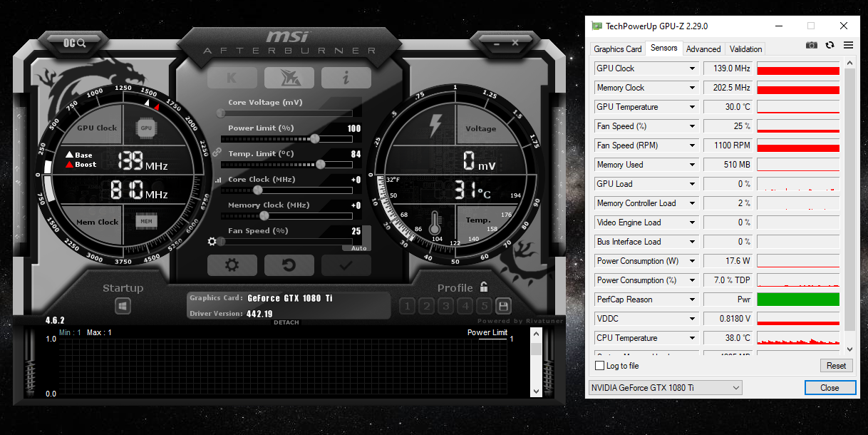Click the Reset button in GPU-Z
868x435 pixels.
click(836, 366)
